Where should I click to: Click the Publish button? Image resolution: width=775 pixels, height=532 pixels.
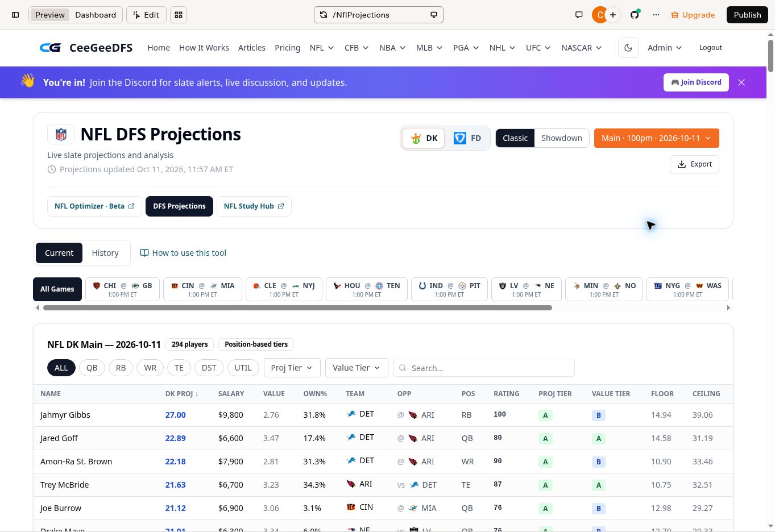[747, 15]
